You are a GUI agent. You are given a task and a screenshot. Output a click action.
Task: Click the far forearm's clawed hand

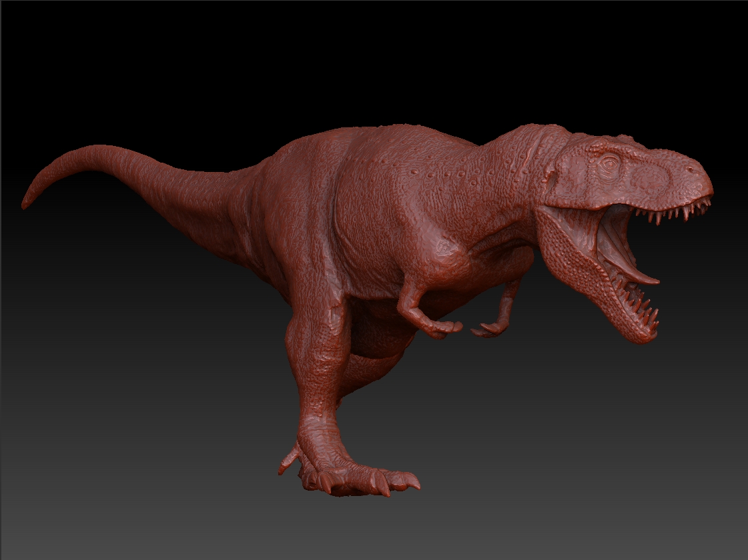(490, 328)
